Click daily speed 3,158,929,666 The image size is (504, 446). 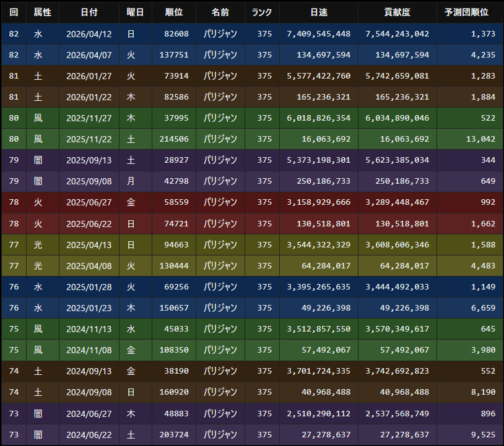click(318, 202)
